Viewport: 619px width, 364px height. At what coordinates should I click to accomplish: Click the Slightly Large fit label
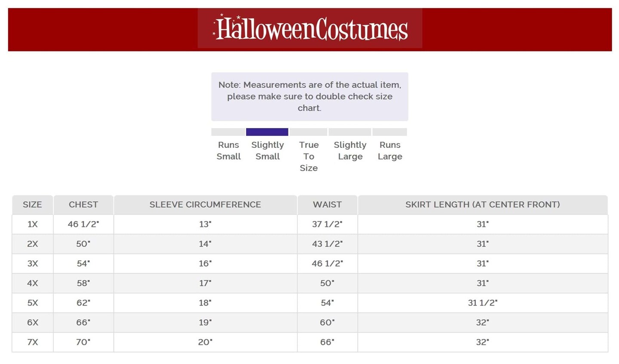[350, 151]
